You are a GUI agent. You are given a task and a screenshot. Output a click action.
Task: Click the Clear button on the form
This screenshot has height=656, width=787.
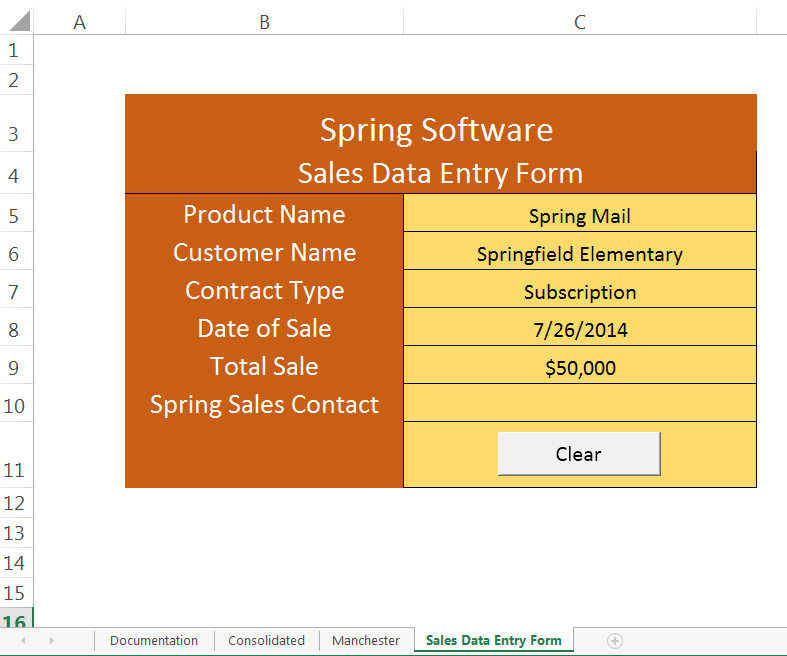click(x=579, y=454)
